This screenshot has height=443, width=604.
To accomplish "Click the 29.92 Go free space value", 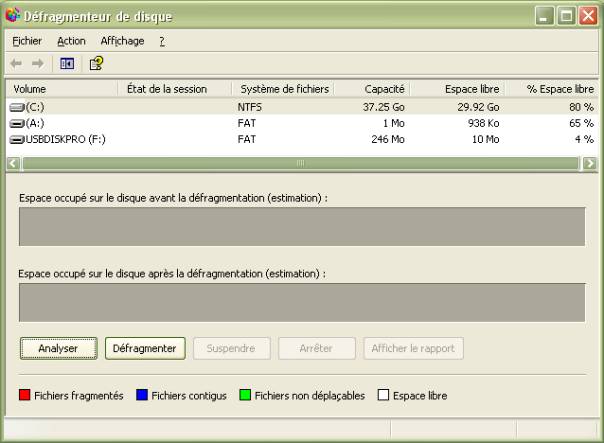I will (478, 107).
